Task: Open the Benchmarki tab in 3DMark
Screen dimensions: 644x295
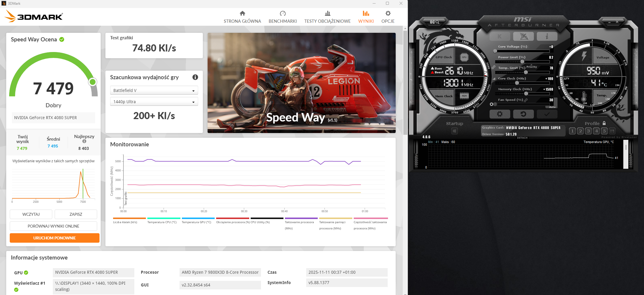Action: pos(283,17)
